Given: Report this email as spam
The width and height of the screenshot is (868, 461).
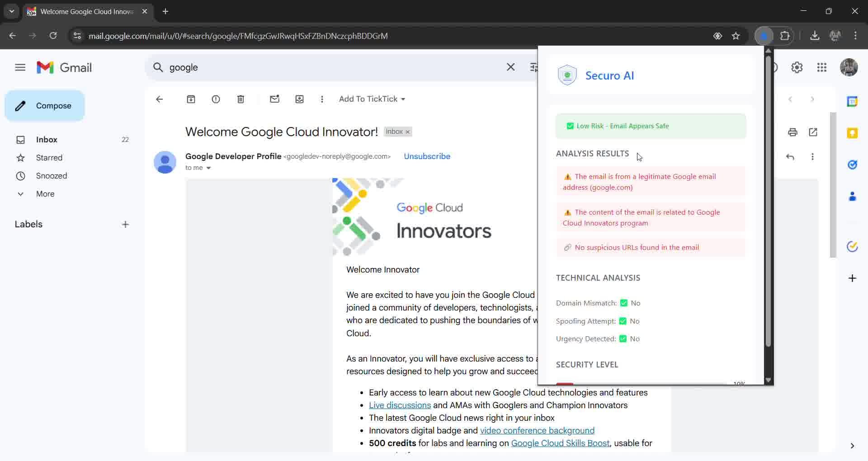Looking at the screenshot, I should point(216,99).
